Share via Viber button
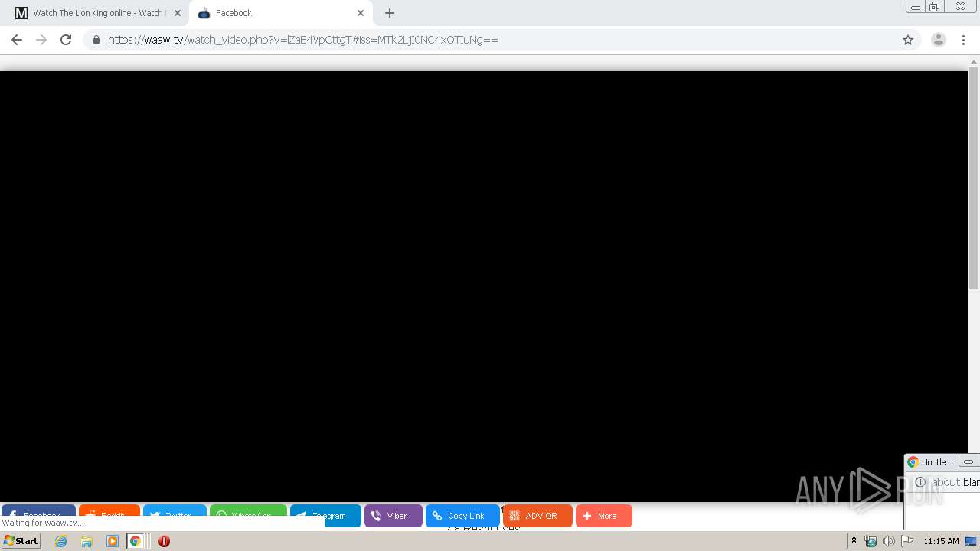The height and width of the screenshot is (551, 980). pyautogui.click(x=394, y=516)
